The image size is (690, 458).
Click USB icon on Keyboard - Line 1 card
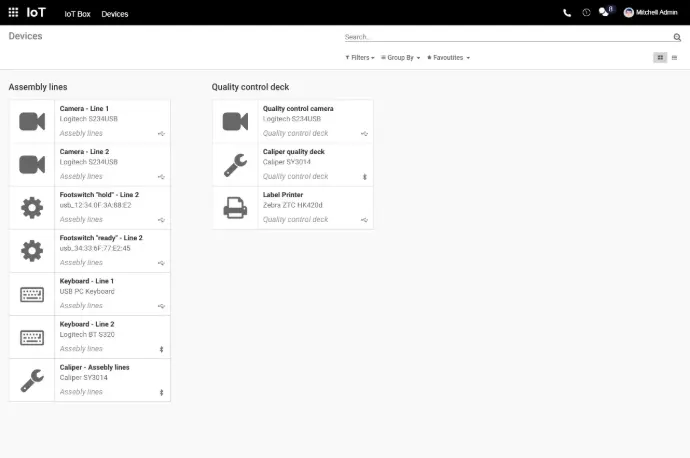(161, 306)
